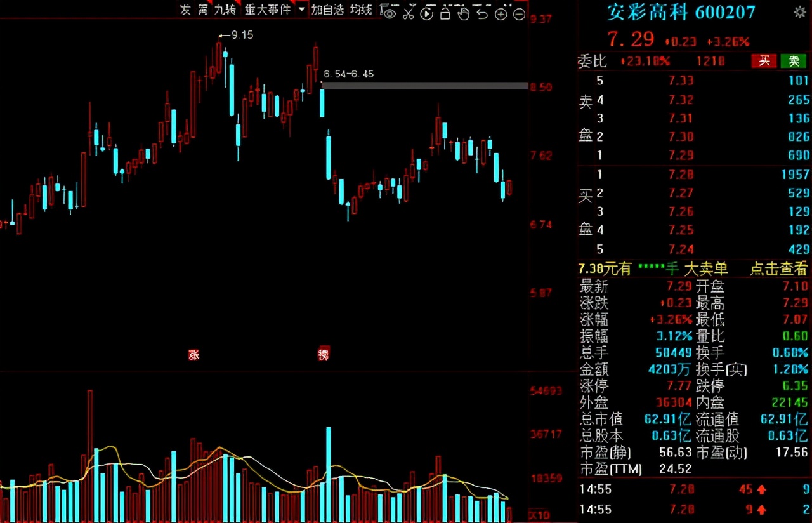This screenshot has height=523, width=812.
Task: Click the 榜 event marker below chart
Action: [324, 354]
